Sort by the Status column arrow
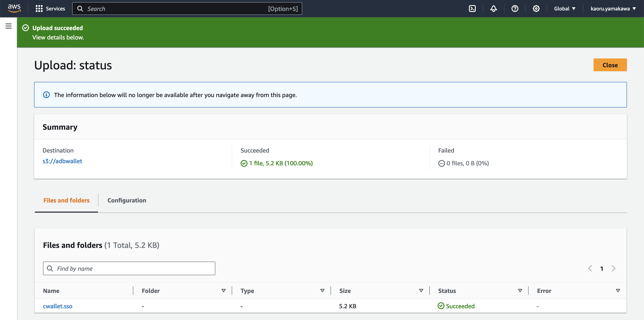The height and width of the screenshot is (320, 644). click(520, 291)
